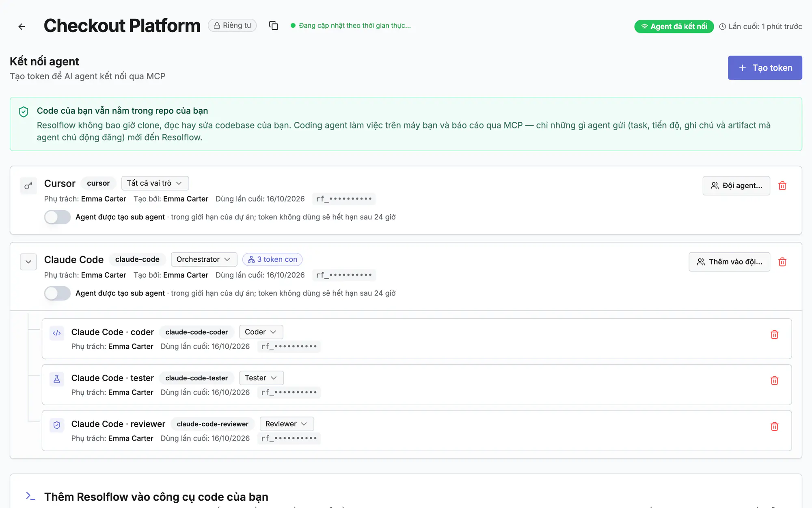Delete the Claude Code · tester token
The height and width of the screenshot is (508, 812).
(x=775, y=380)
